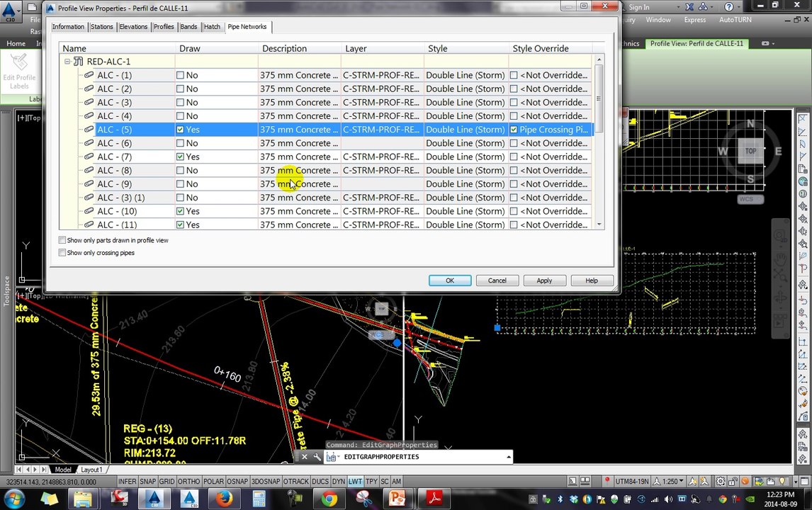Toggle SNAP mode in status bar
The image size is (812, 510).
coord(147,482)
